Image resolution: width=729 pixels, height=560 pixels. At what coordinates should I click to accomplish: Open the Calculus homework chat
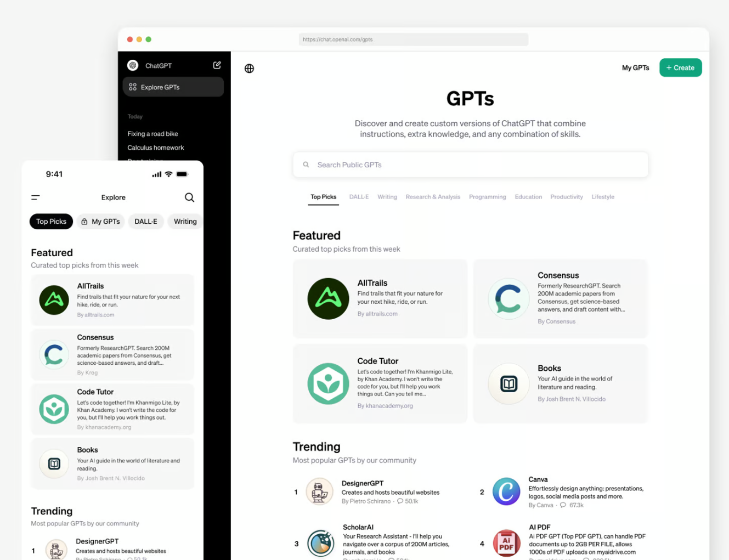(156, 148)
